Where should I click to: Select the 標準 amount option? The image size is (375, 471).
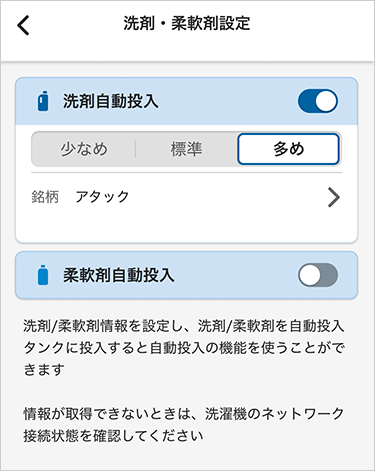pyautogui.click(x=186, y=149)
